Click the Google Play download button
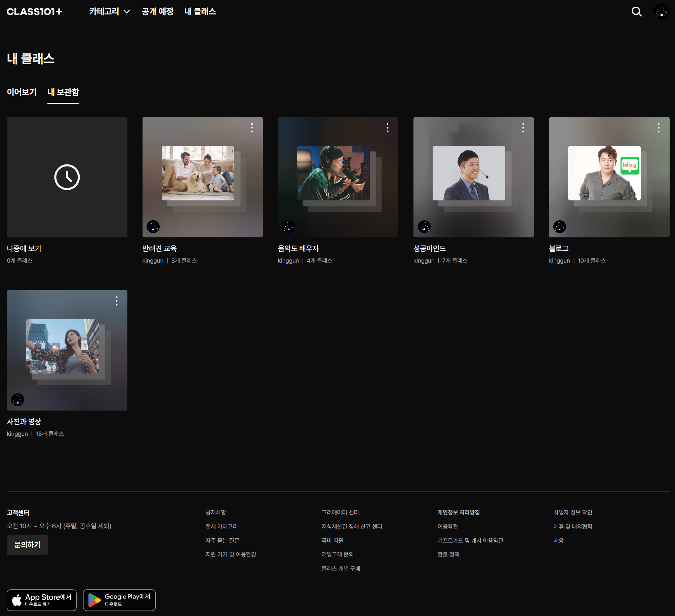Image resolution: width=675 pixels, height=616 pixels. tap(119, 600)
